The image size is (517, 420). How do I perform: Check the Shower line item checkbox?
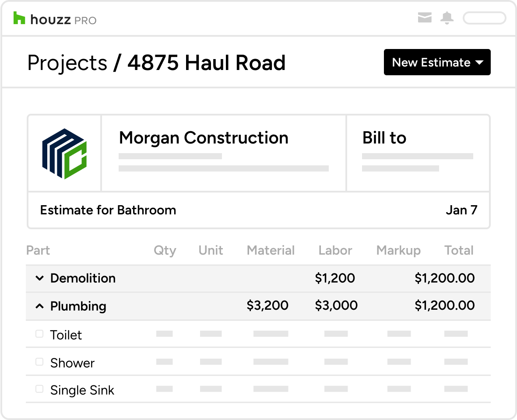coord(39,361)
